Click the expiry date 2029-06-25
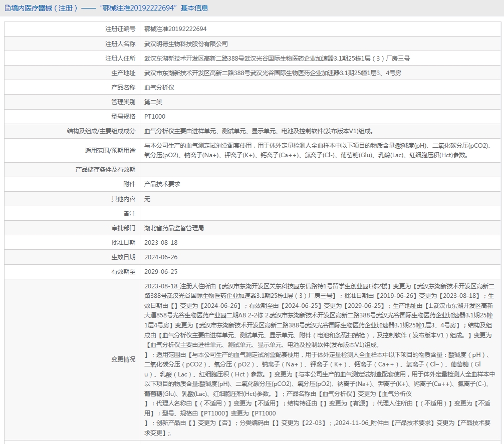This screenshot has height=444, width=504. pos(161,272)
